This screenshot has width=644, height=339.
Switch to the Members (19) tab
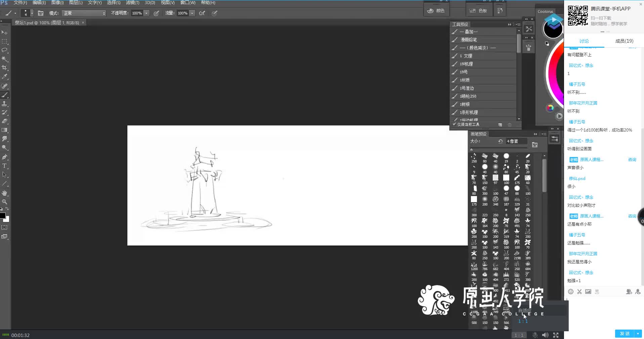tap(624, 41)
